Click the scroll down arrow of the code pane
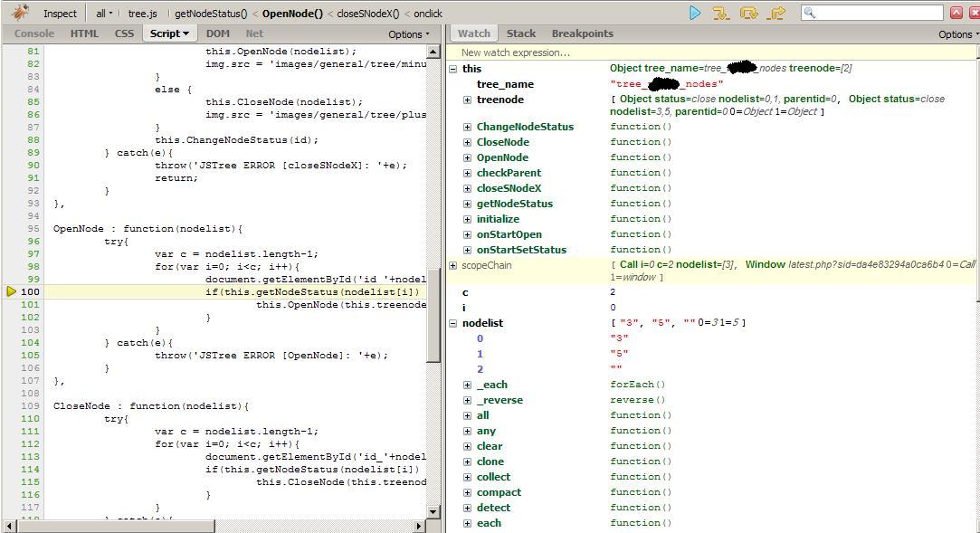This screenshot has height=533, width=980. point(433,511)
